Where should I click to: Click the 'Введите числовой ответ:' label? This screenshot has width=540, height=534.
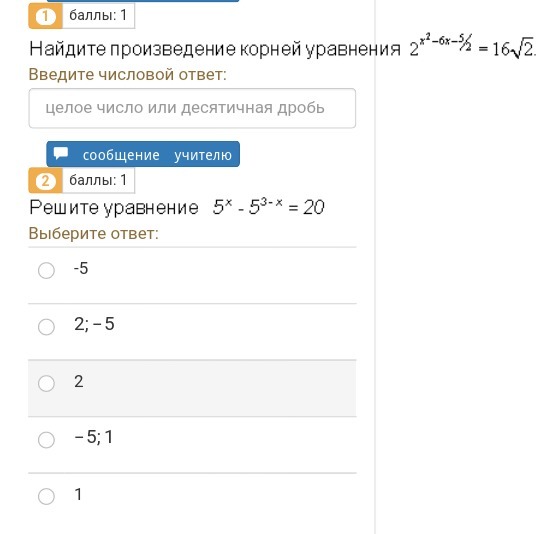click(127, 74)
